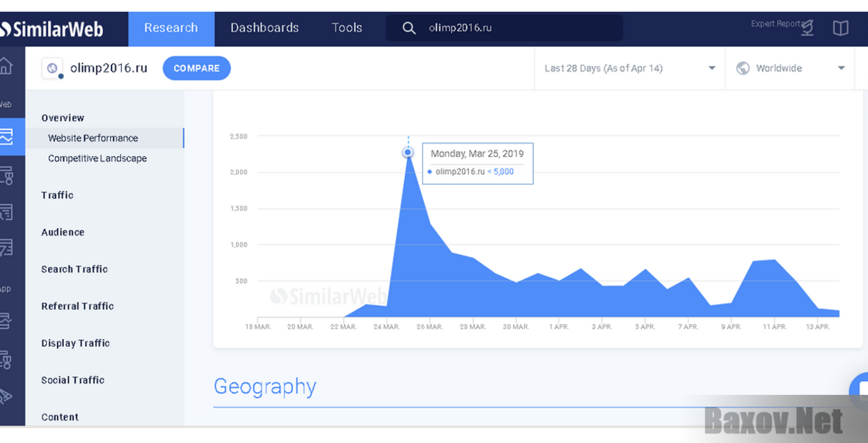Screen dimensions: 868x443
Task: Click the '< 5,000' value in tooltip
Action: [x=500, y=171]
